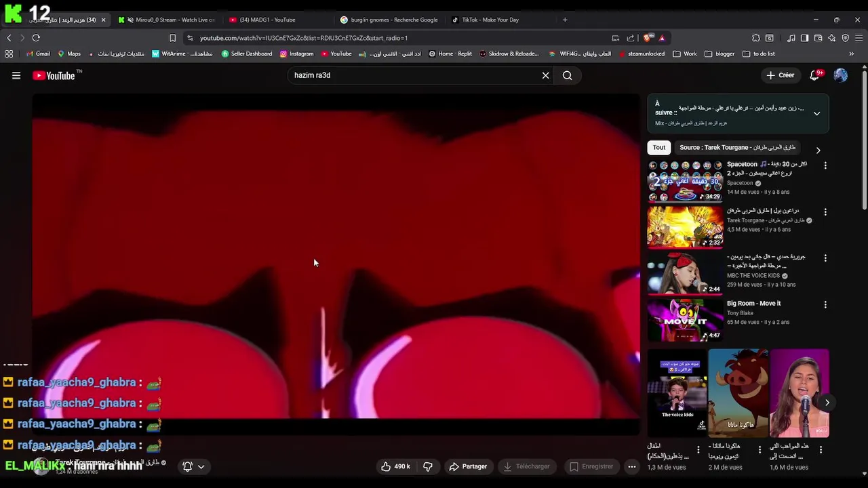The width and height of the screenshot is (868, 488).
Task: Bookmark this page using the bookmark icon
Action: [x=172, y=38]
